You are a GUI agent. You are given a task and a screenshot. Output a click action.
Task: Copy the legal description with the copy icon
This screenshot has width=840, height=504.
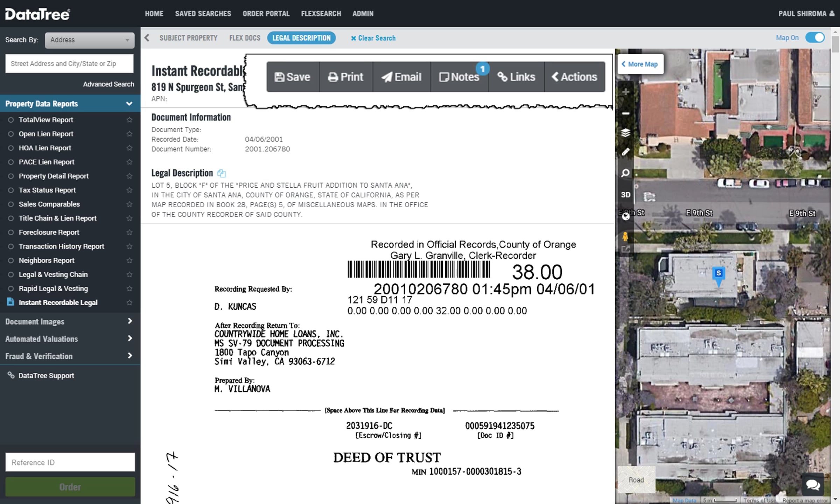pos(222,173)
